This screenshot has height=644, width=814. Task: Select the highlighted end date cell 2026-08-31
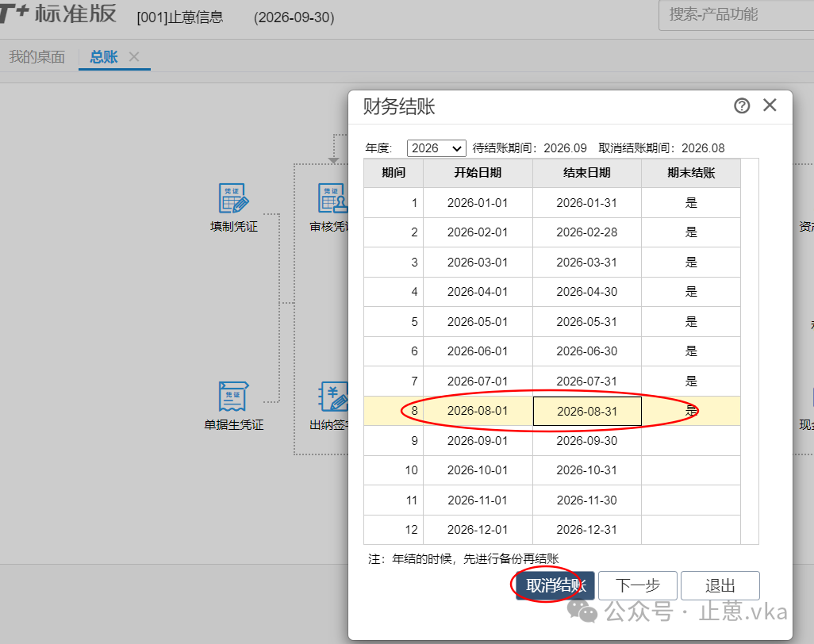[x=587, y=411]
